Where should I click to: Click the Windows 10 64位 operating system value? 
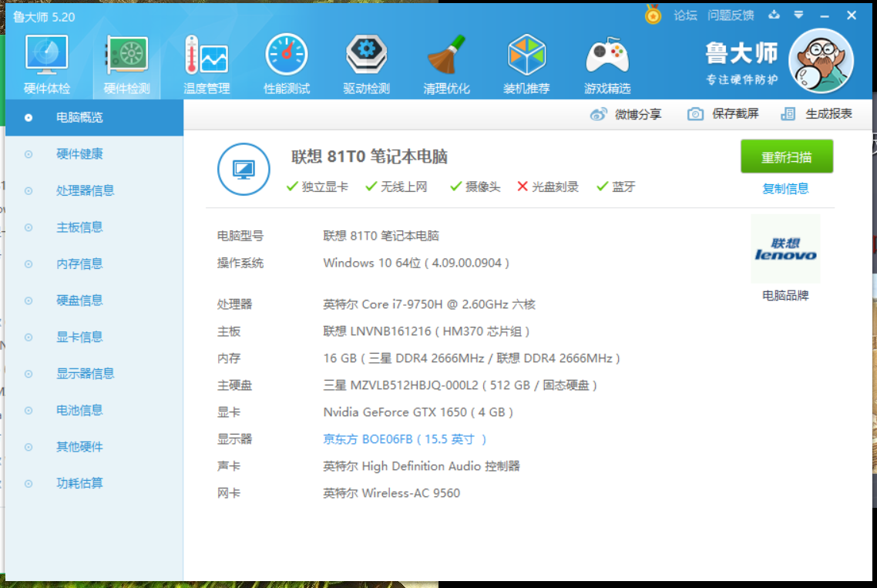pyautogui.click(x=416, y=263)
